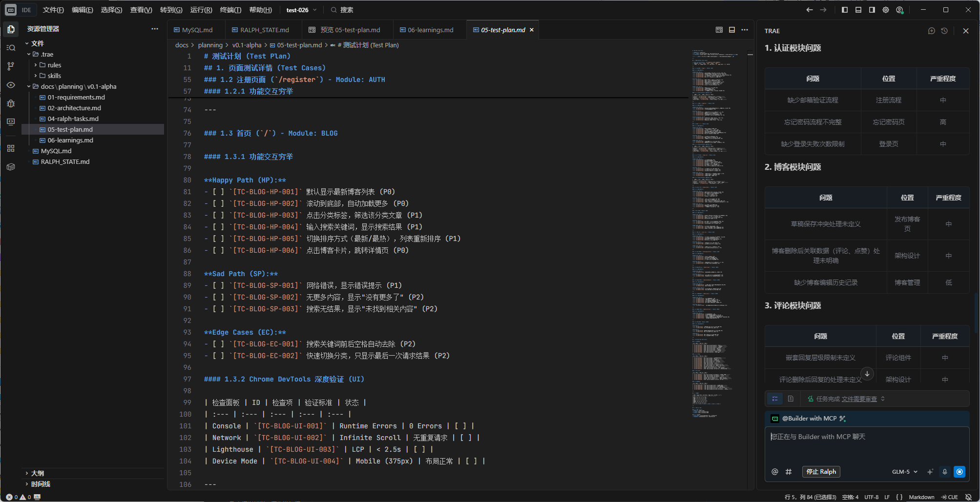Expand the 大纲 outline section
The width and height of the screenshot is (980, 502).
pos(37,473)
